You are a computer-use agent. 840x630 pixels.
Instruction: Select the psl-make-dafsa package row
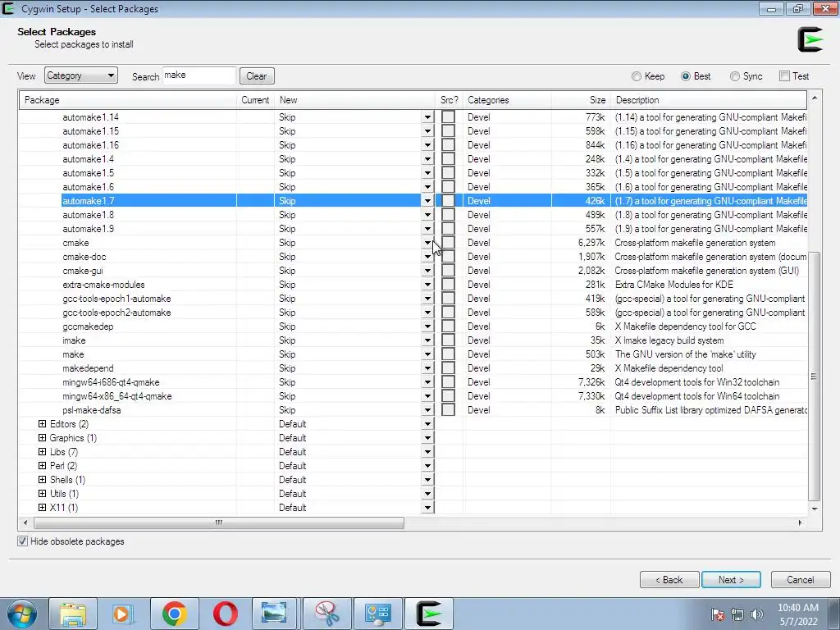(413, 410)
